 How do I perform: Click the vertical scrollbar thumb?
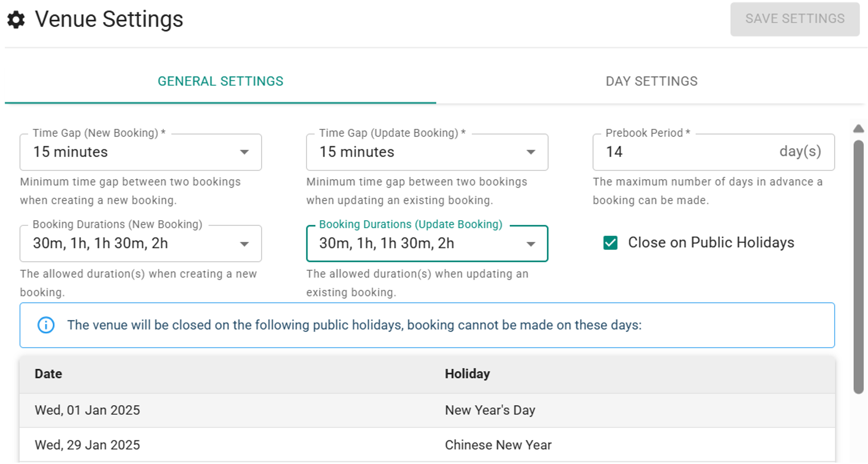click(858, 266)
